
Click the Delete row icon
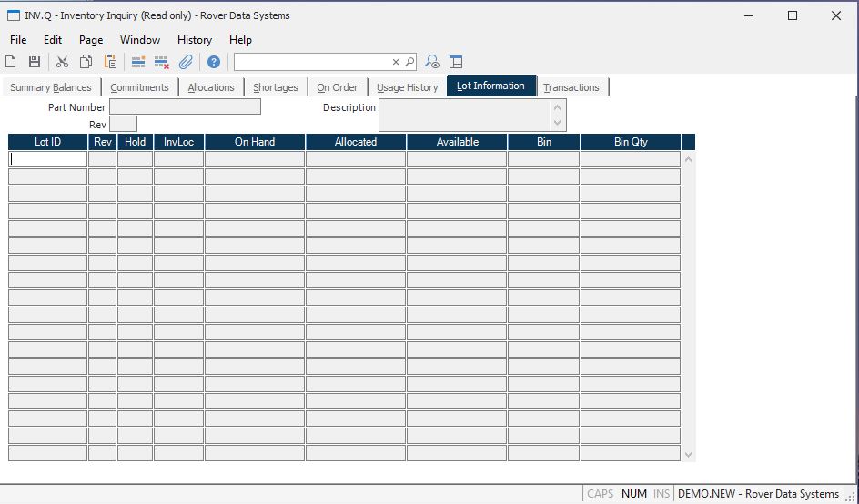click(162, 62)
